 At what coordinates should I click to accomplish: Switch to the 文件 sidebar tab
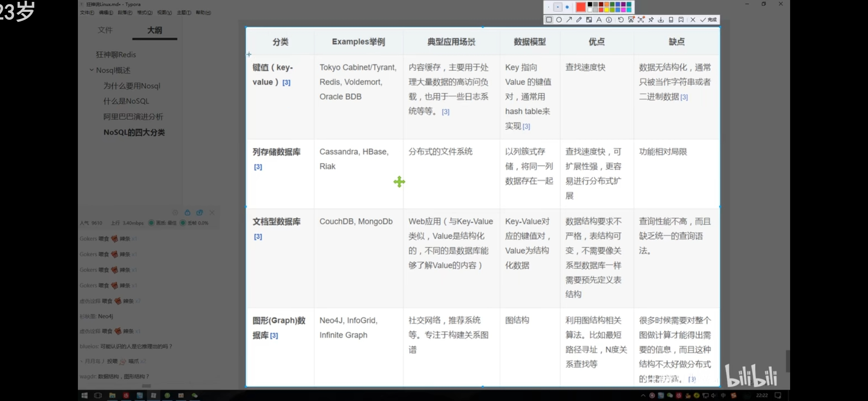pyautogui.click(x=105, y=30)
